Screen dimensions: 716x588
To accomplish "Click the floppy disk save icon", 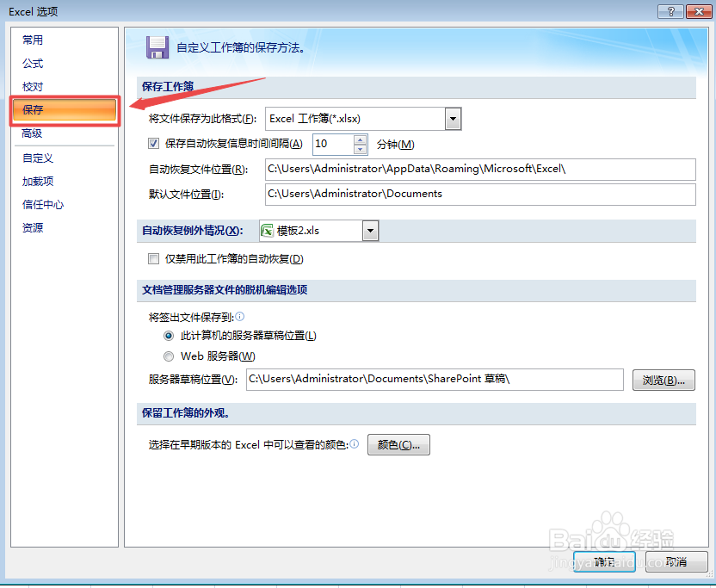I will [157, 47].
